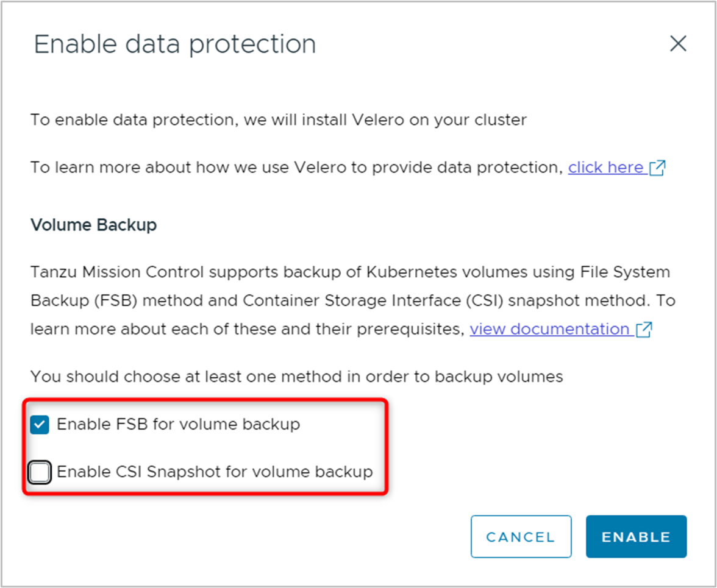Image resolution: width=717 pixels, height=588 pixels.
Task: Uncheck the Enable FSB checkbox
Action: point(40,425)
